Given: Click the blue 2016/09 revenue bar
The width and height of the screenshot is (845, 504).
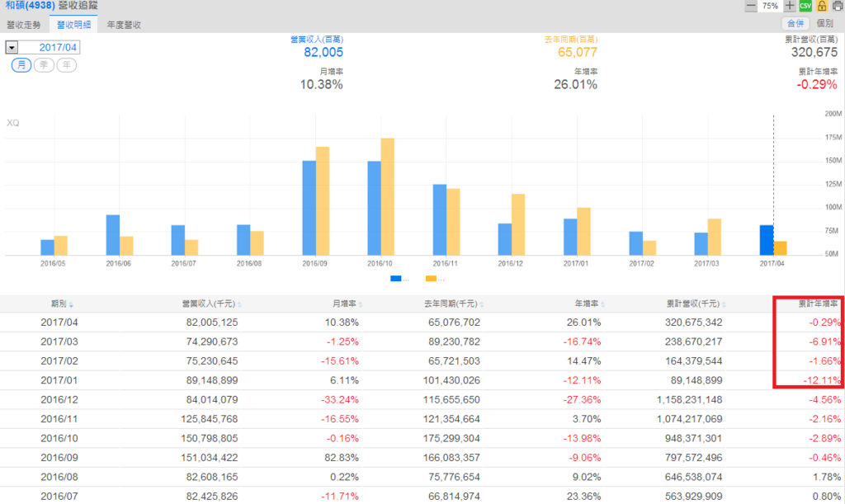Looking at the screenshot, I should 309,208.
